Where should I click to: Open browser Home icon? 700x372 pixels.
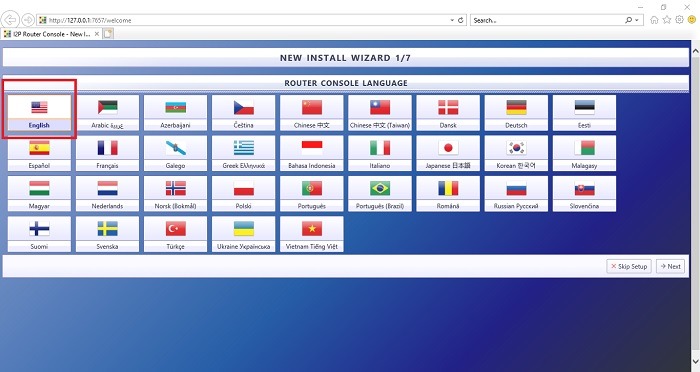[654, 20]
